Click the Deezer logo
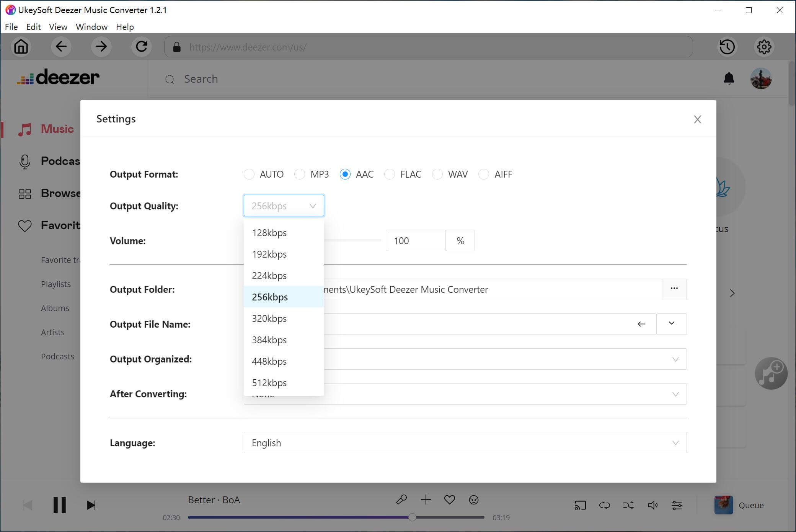This screenshot has width=796, height=532. tap(58, 77)
